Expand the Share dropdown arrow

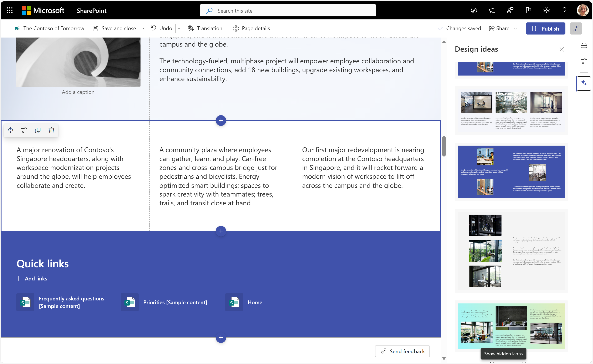point(516,28)
